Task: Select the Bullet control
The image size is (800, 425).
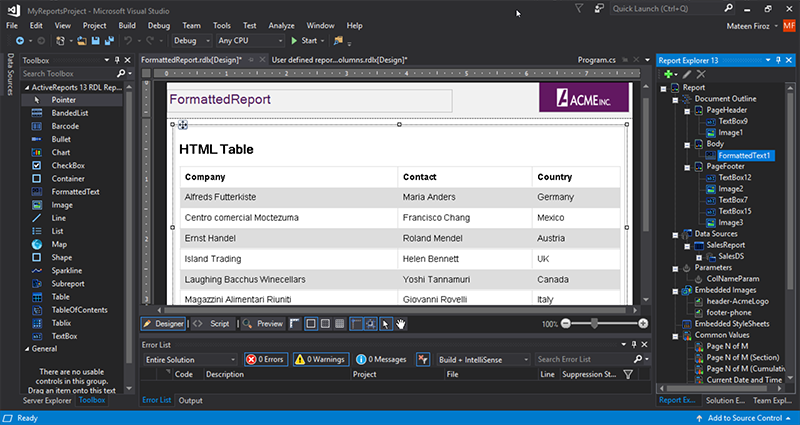Action: pos(61,139)
